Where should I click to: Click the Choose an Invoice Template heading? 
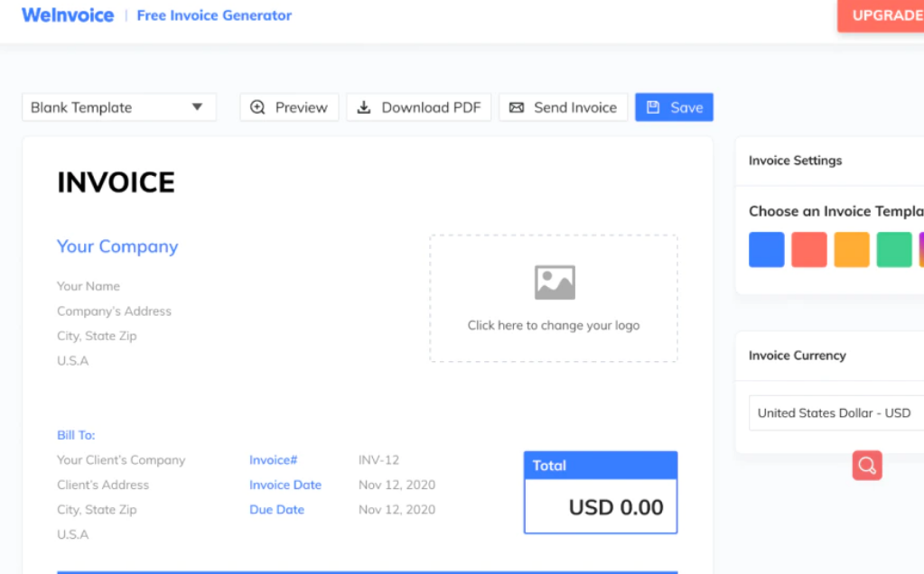[x=836, y=211]
